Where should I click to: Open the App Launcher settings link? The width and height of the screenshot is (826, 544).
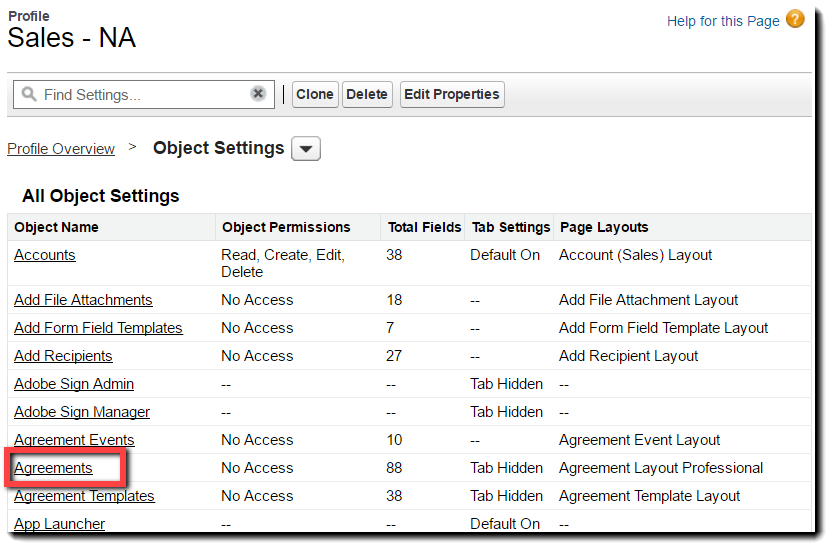point(59,524)
